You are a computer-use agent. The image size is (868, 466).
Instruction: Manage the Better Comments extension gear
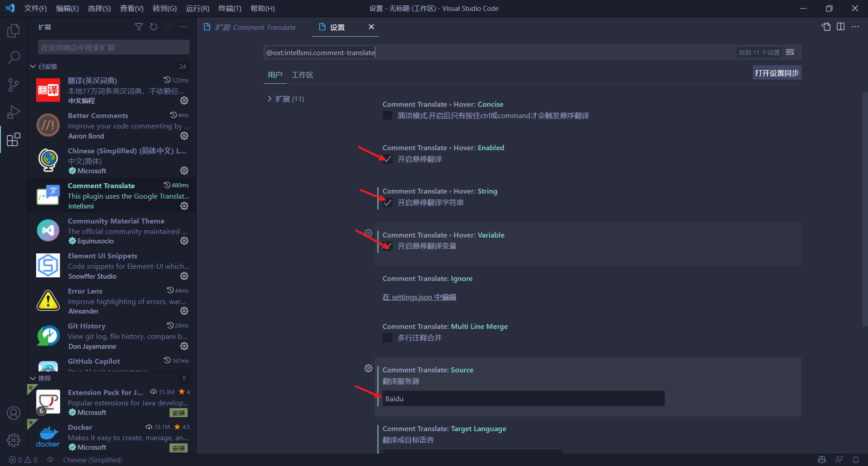click(x=184, y=136)
